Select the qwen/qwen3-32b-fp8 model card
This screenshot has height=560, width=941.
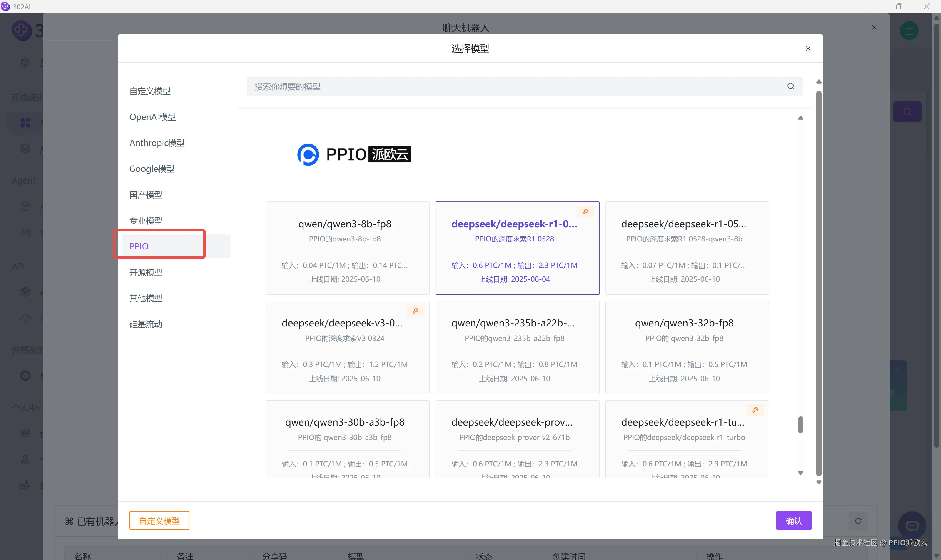click(x=687, y=347)
